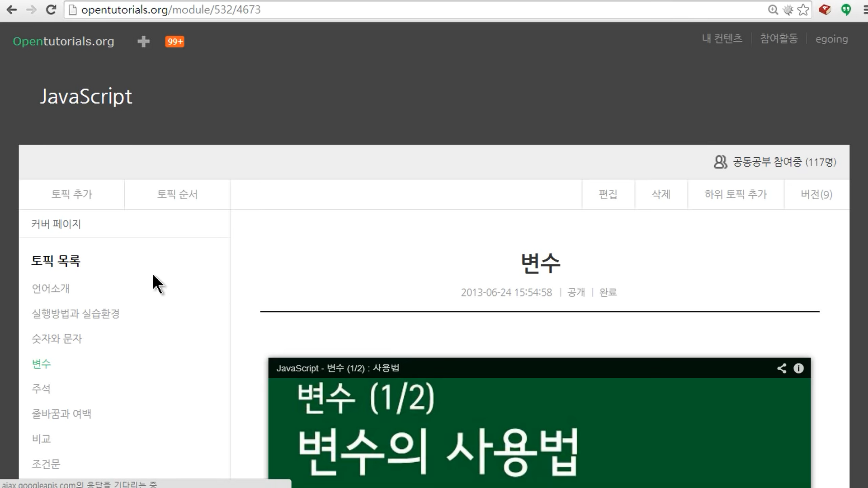Open the red extension icon in toolbar

point(825,9)
